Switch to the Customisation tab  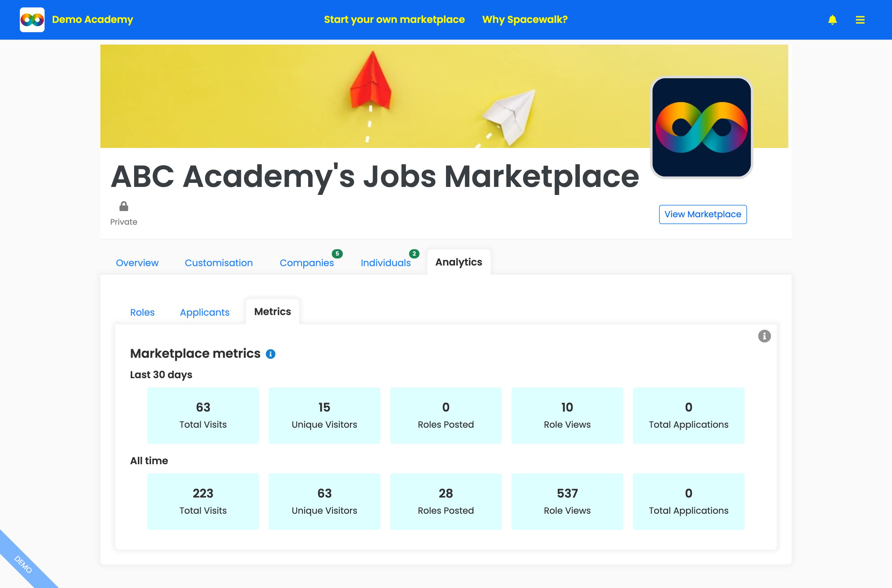[x=219, y=263]
